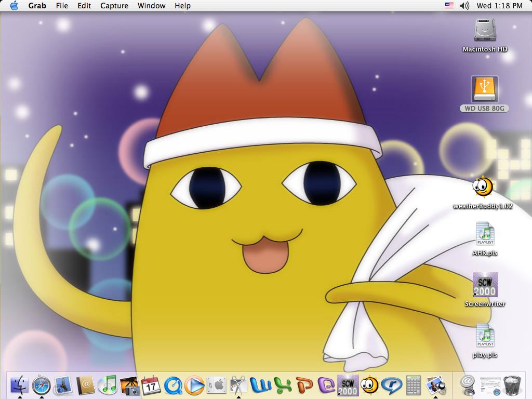Open Finder from the dock
Image resolution: width=532 pixels, height=399 pixels.
tap(20, 385)
